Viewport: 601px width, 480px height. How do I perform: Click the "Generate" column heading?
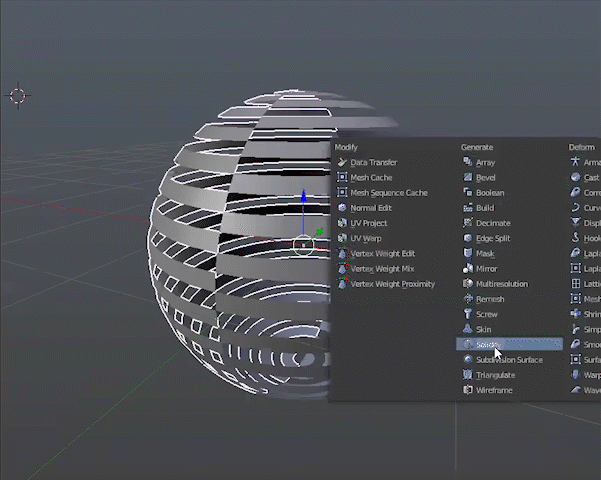coord(477,147)
